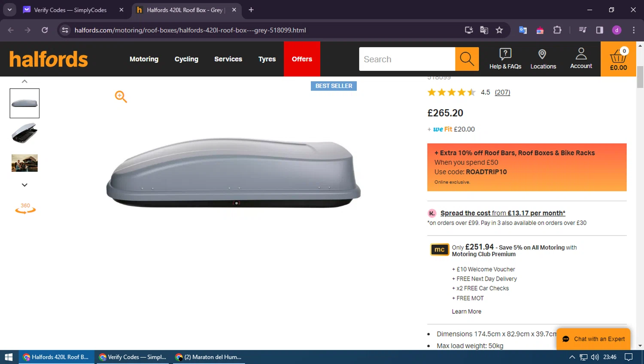View site information icon in address bar
This screenshot has width=644, height=364.
[x=65, y=30]
